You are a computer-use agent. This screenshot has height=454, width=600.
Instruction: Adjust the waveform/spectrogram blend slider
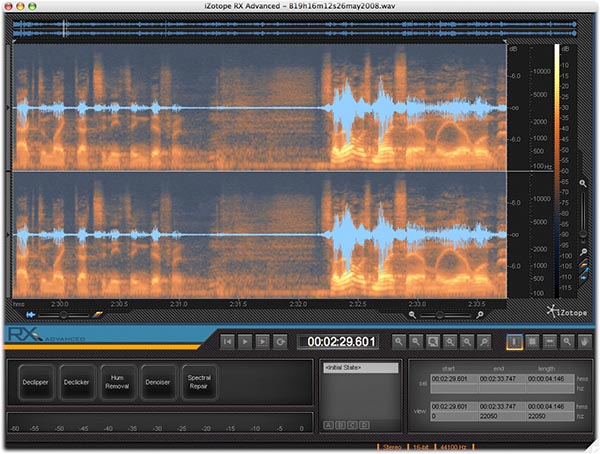(x=64, y=315)
